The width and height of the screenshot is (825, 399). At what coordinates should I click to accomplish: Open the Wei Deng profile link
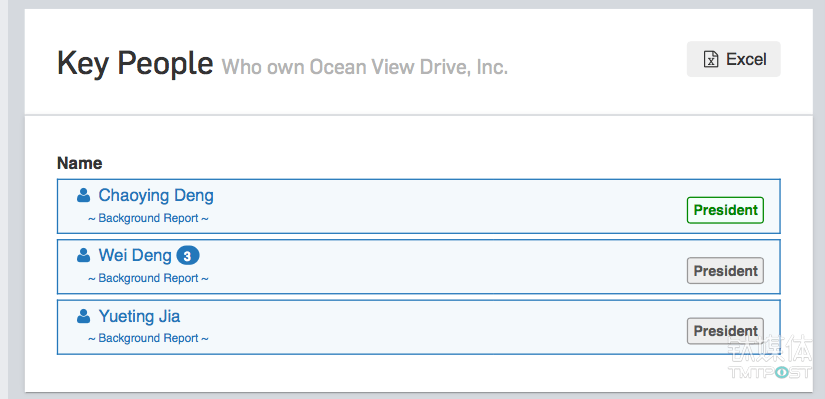135,256
